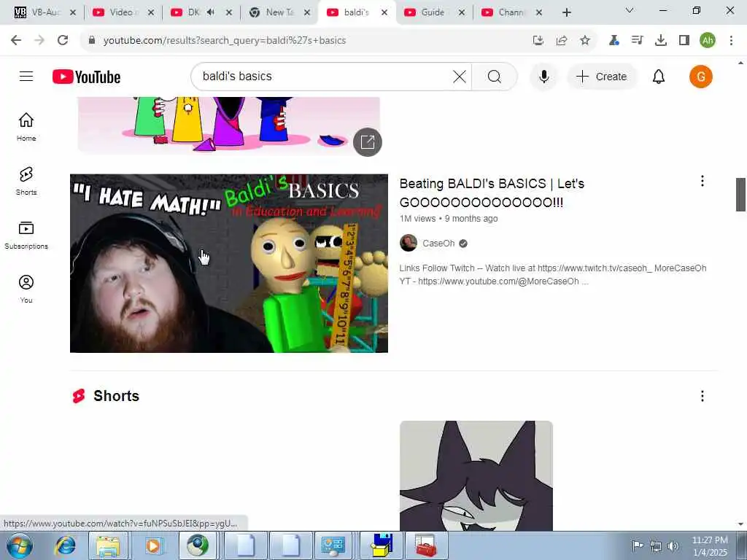Go back in browser history
The width and height of the screenshot is (747, 560).
click(x=16, y=41)
